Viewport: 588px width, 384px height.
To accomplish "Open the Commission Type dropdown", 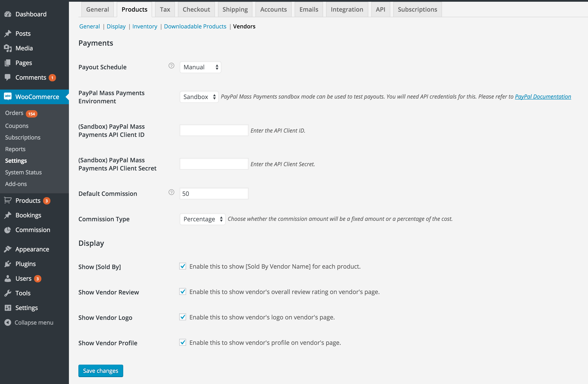I will coord(202,219).
